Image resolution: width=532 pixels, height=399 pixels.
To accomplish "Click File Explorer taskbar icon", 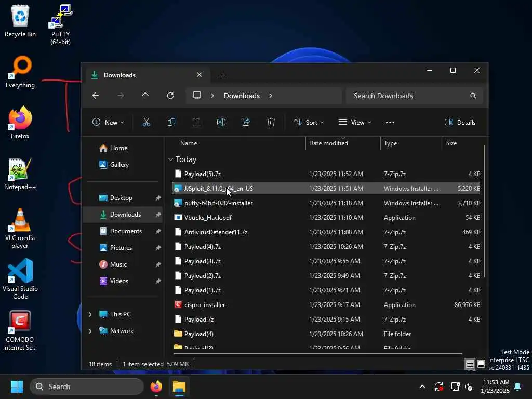I will pos(179,387).
